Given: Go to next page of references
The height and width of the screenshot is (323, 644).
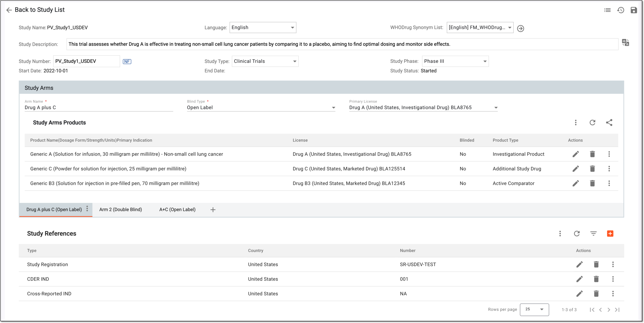Looking at the screenshot, I should coord(609,310).
